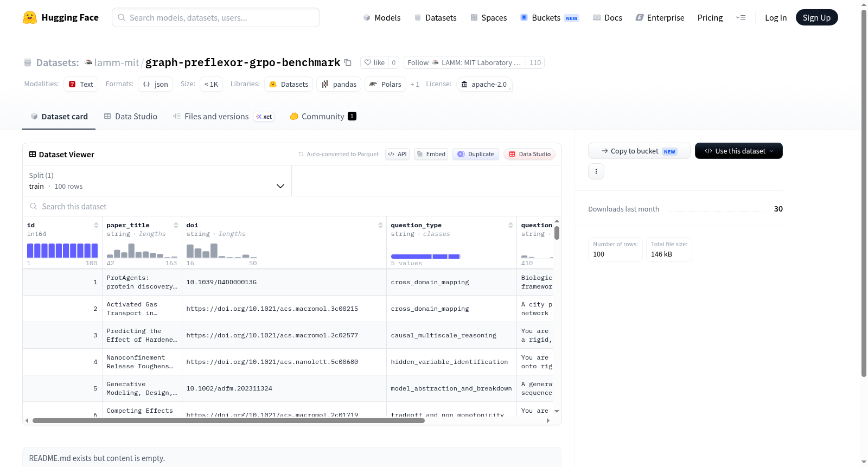868x467 pixels.
Task: Click the API button in Dataset Viewer
Action: [x=397, y=154]
